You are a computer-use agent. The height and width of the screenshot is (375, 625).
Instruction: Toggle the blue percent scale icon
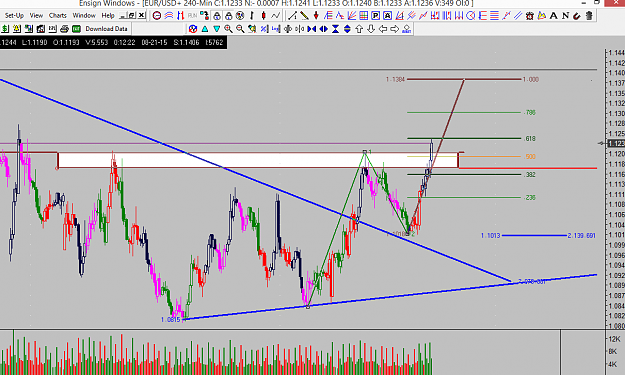tap(264, 29)
